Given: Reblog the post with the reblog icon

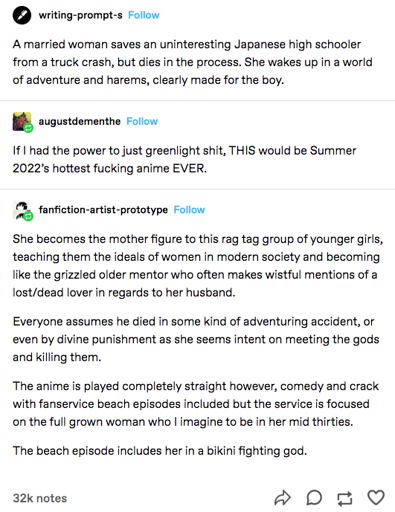Looking at the screenshot, I should (x=344, y=498).
